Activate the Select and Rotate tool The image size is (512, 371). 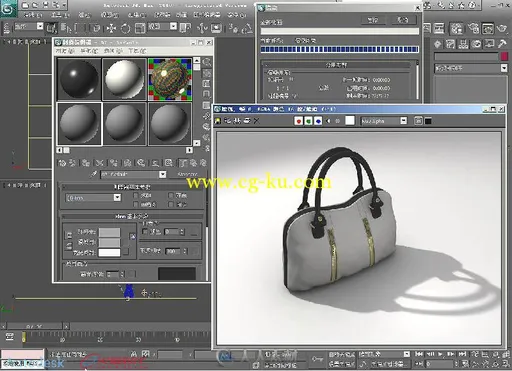pos(125,28)
